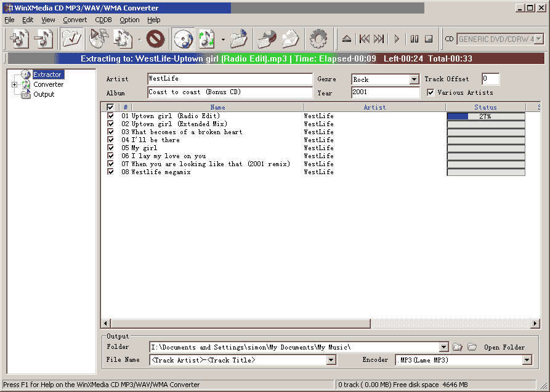The width and height of the screenshot is (550, 392).
Task: Stop playback with the square stop icon
Action: point(429,39)
